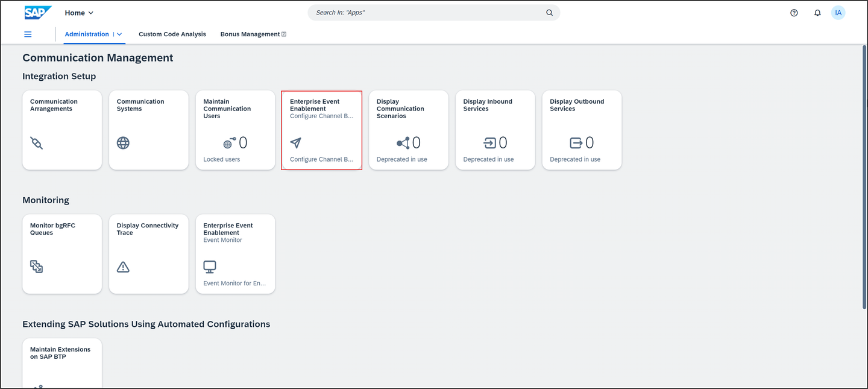Click the Communication Management heading

pos(98,58)
